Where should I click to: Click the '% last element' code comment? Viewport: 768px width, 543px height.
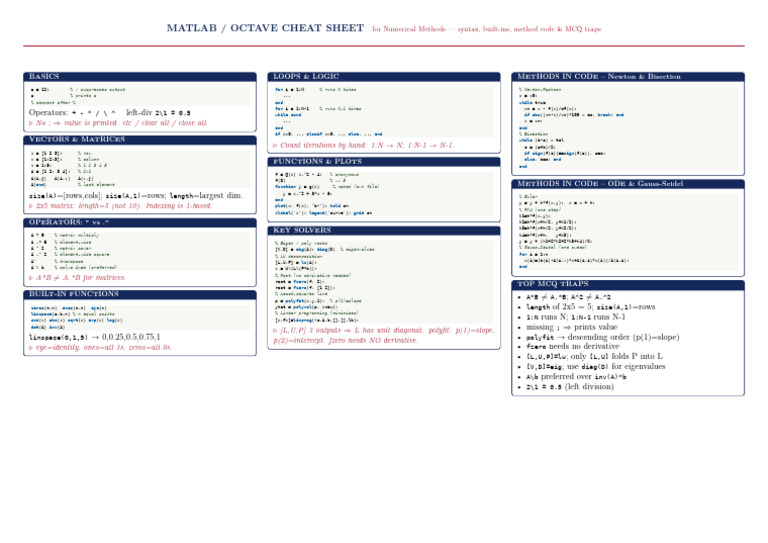[96, 185]
